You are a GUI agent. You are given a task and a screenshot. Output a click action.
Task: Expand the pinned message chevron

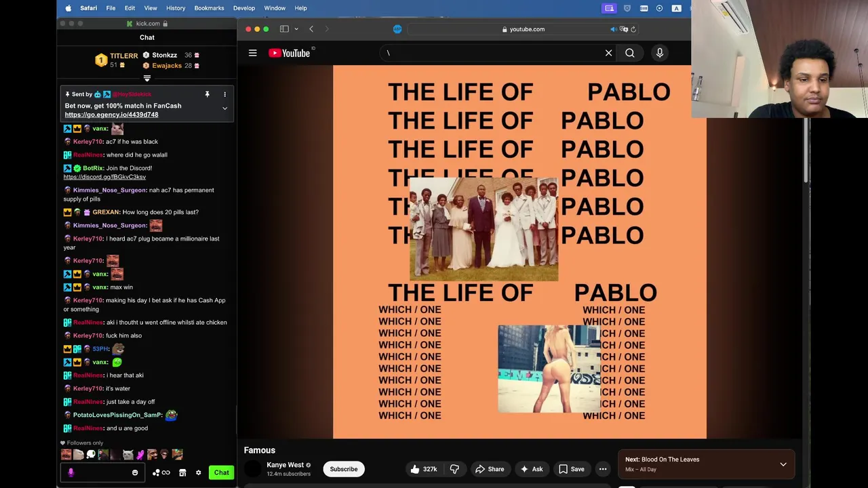click(x=224, y=108)
